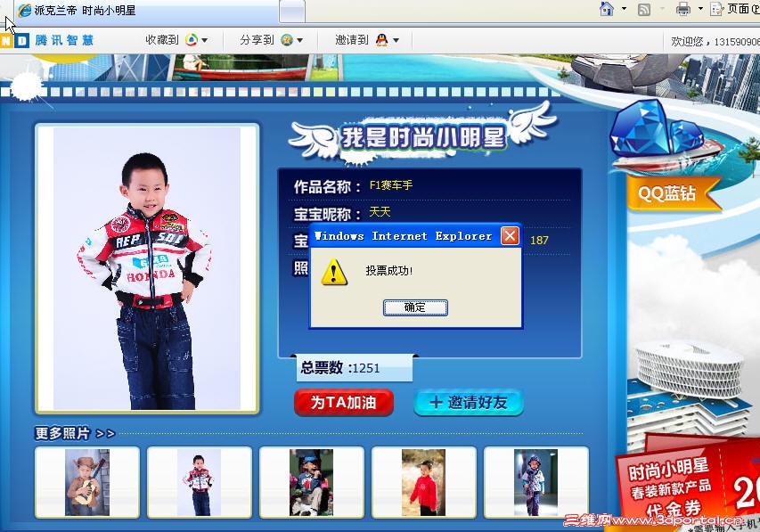Select the runway walk photo thumbnail

pyautogui.click(x=536, y=482)
